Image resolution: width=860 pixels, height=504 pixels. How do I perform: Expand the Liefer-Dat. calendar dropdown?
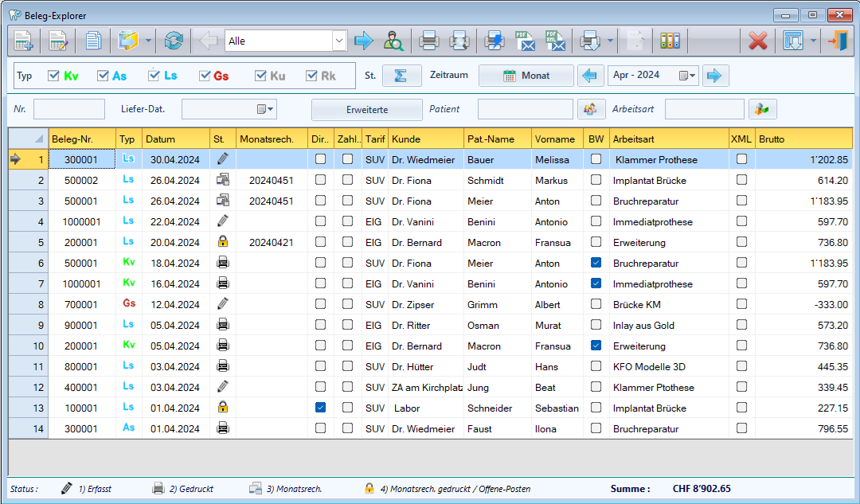[x=265, y=109]
